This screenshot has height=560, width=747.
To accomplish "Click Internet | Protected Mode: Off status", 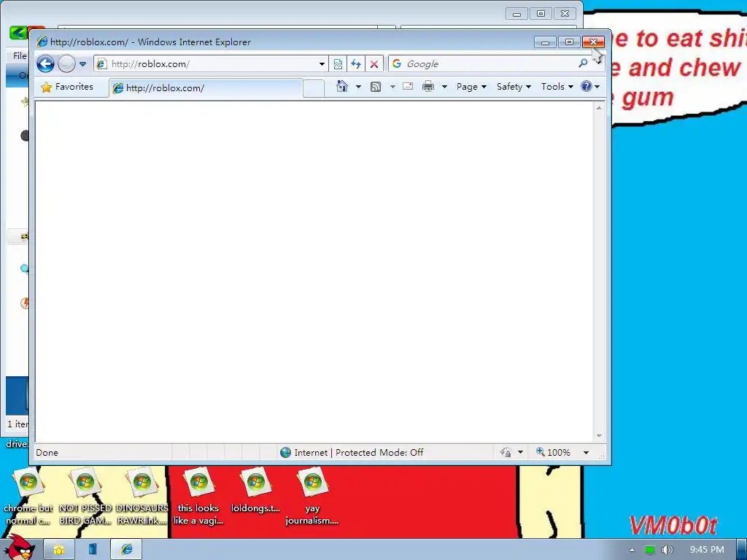I will click(352, 452).
